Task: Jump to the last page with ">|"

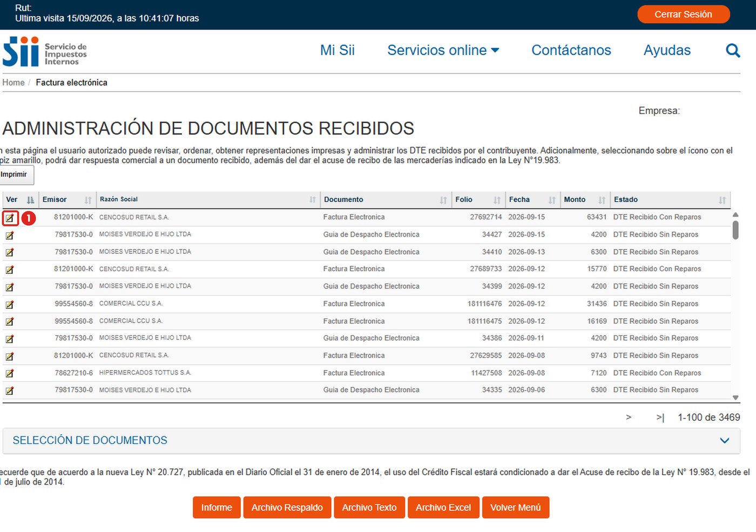Action: click(660, 417)
